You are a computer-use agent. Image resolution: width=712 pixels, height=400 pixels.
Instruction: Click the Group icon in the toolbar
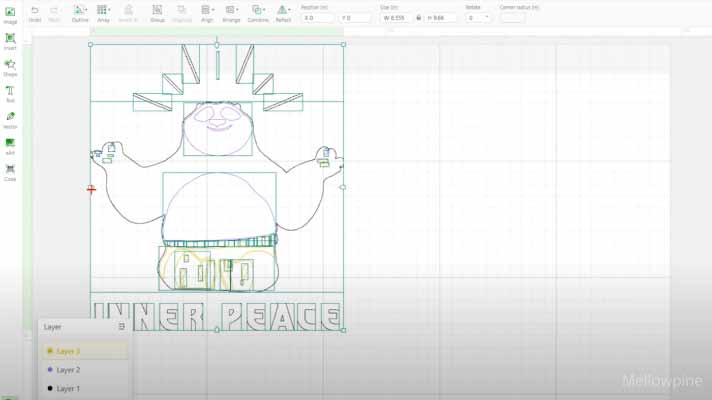[x=157, y=12]
